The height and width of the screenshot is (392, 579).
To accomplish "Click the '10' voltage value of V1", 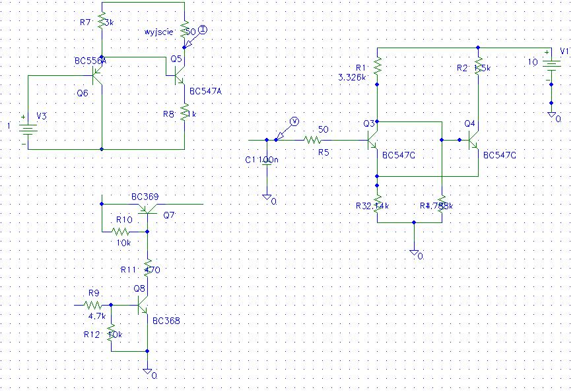I will click(x=533, y=61).
